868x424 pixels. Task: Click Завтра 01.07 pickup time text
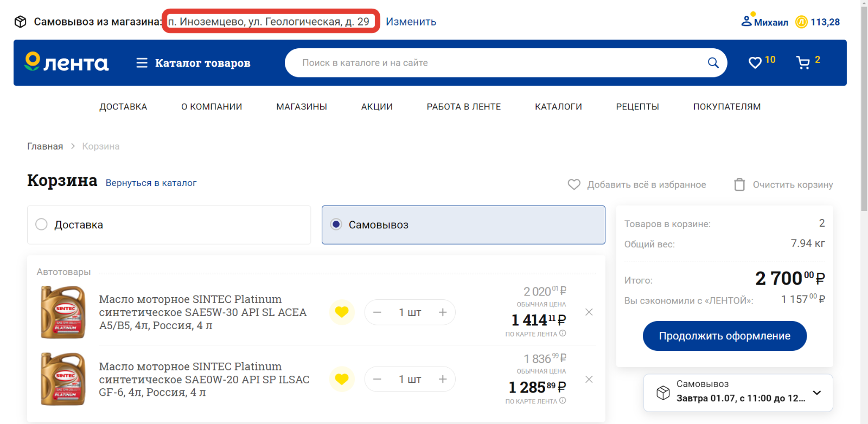pyautogui.click(x=741, y=398)
